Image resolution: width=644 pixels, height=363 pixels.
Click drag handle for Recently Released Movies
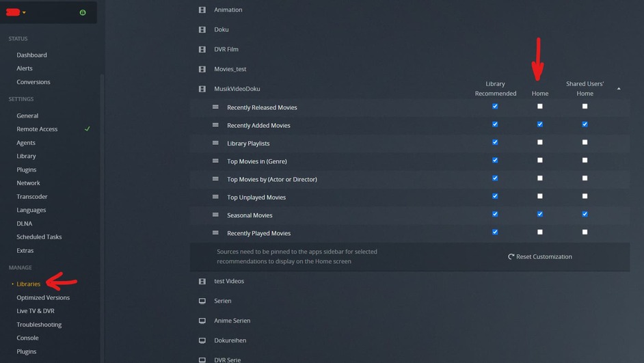(215, 107)
